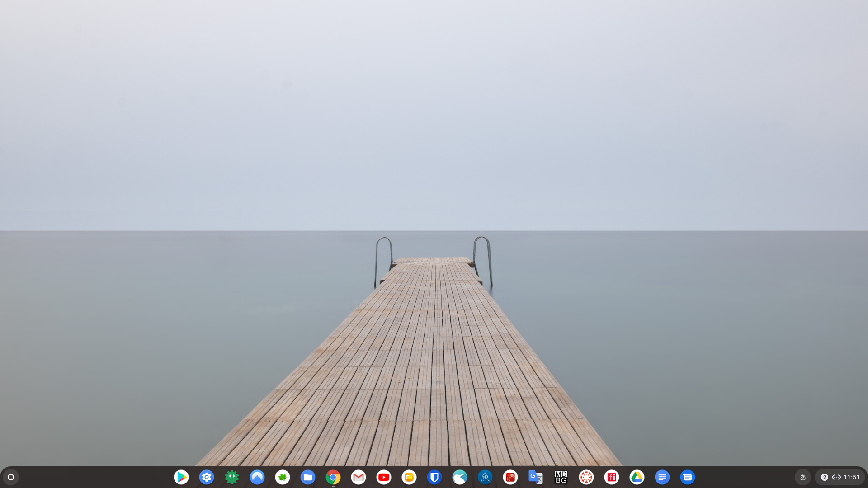Image resolution: width=868 pixels, height=488 pixels.
Task: Click the network connection status icon
Action: pyautogui.click(x=836, y=477)
